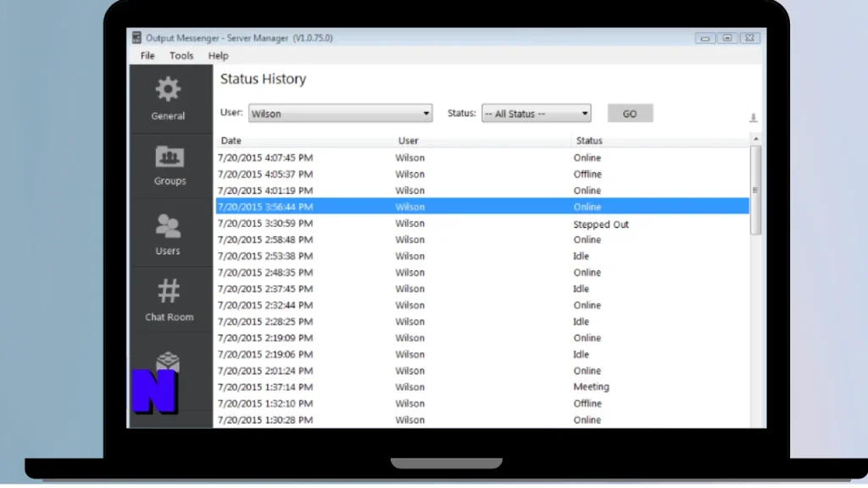Click the 7/20/2015 1:37:14 PM date cell
This screenshot has width=868, height=488.
tap(265, 386)
